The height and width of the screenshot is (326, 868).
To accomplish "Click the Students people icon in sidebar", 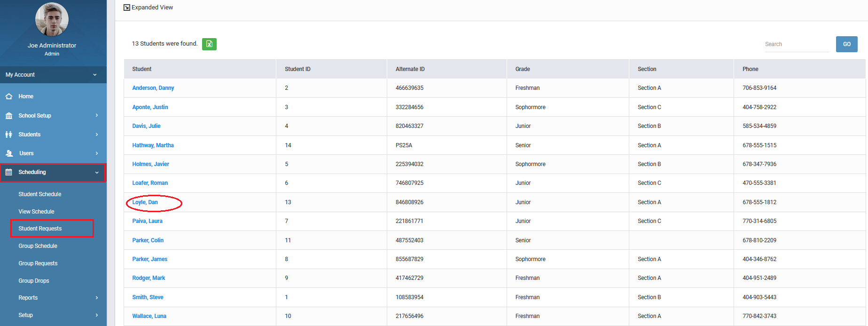I will tap(9, 135).
